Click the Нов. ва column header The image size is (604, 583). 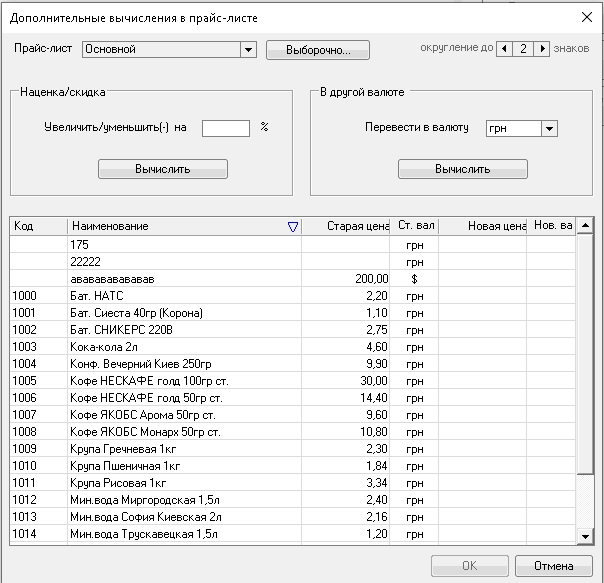(551, 226)
